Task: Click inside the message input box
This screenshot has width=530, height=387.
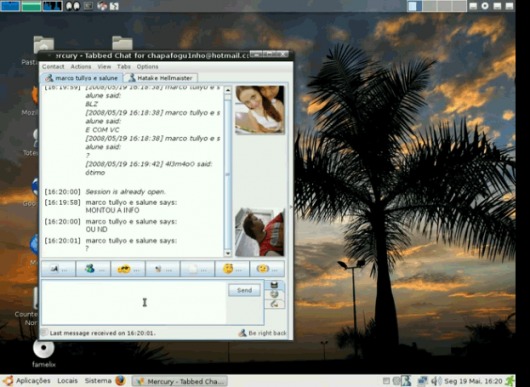Action: click(134, 302)
